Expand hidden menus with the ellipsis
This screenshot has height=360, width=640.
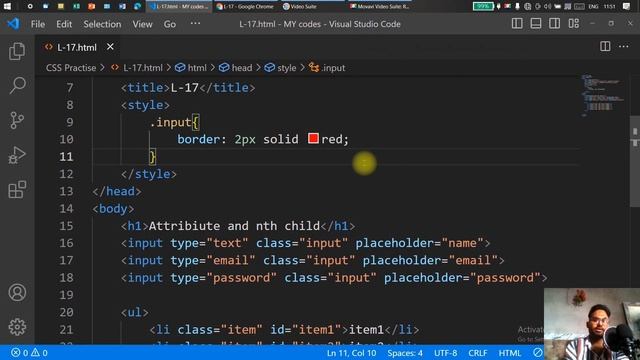[196, 24]
